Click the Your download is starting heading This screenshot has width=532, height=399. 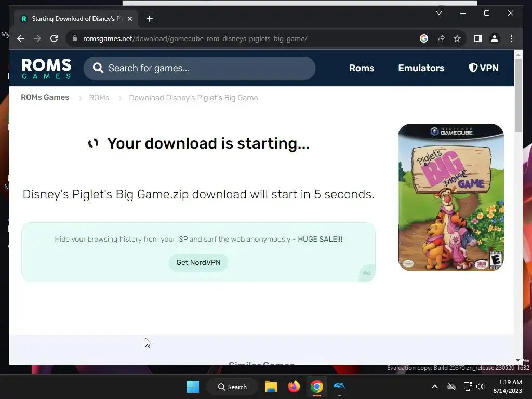(x=208, y=143)
